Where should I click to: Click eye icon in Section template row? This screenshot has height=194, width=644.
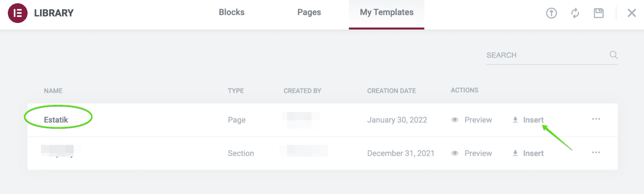point(455,154)
